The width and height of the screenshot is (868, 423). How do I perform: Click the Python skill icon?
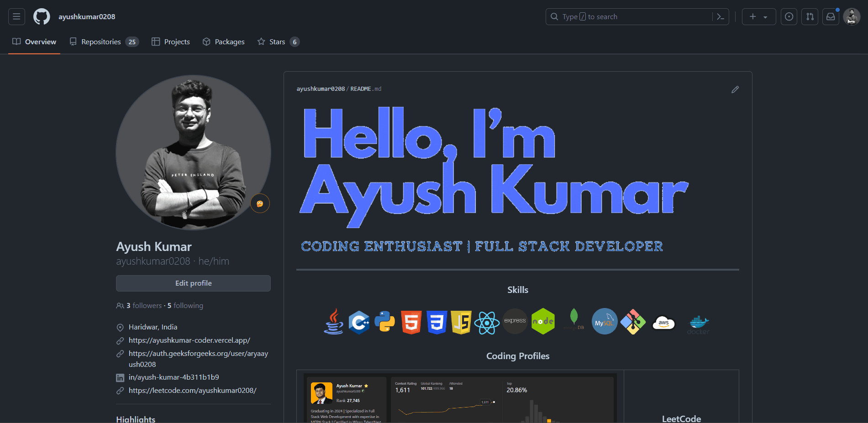(x=384, y=322)
